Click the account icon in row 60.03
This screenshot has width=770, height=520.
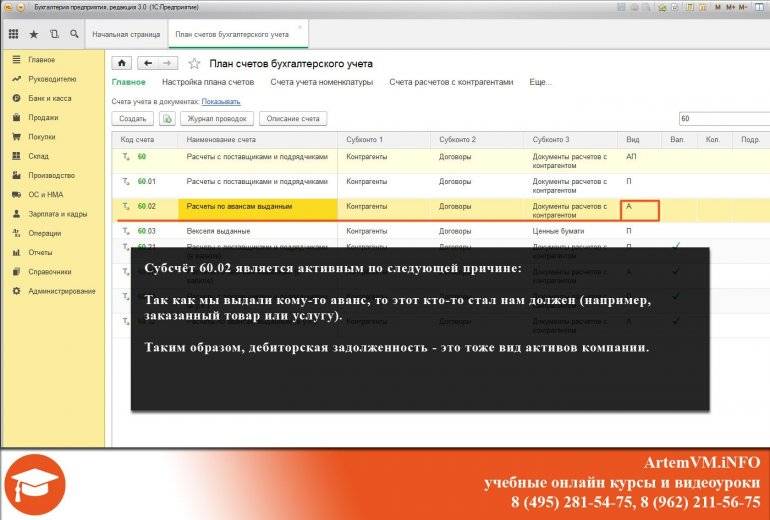click(126, 231)
